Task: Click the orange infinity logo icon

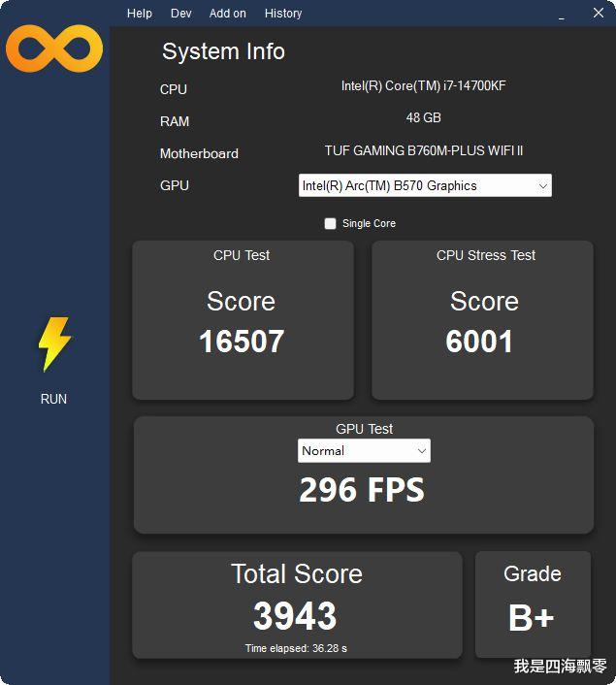Action: 54,49
